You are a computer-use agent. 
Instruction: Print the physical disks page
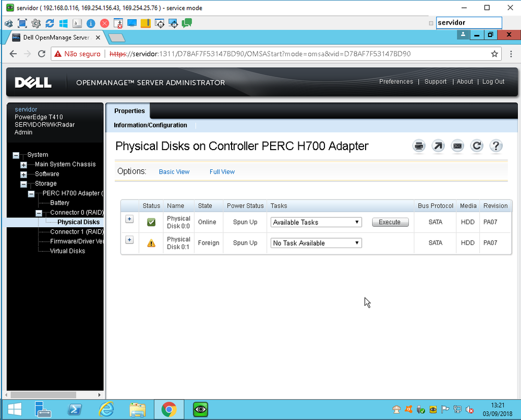click(419, 146)
